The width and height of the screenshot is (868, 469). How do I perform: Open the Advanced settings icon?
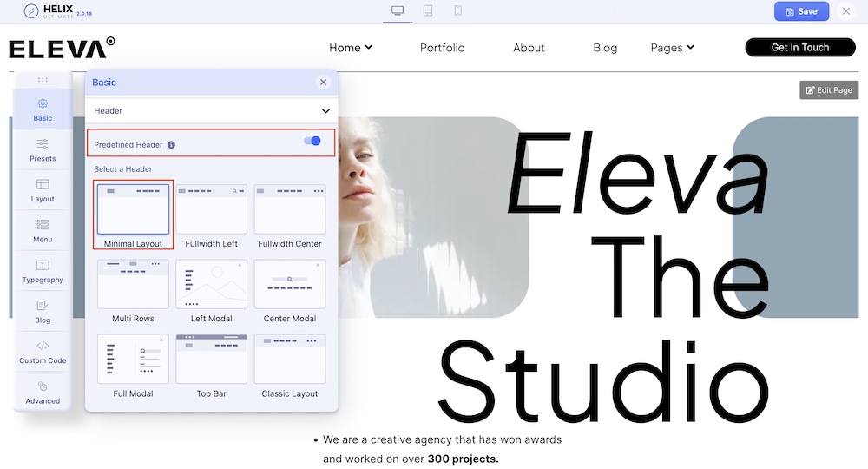pos(43,386)
